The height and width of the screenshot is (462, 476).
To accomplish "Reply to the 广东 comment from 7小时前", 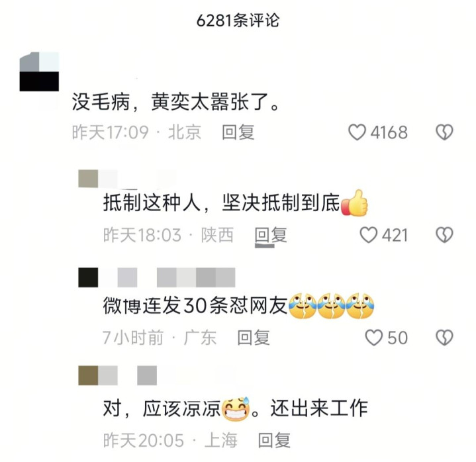I will click(x=254, y=338).
